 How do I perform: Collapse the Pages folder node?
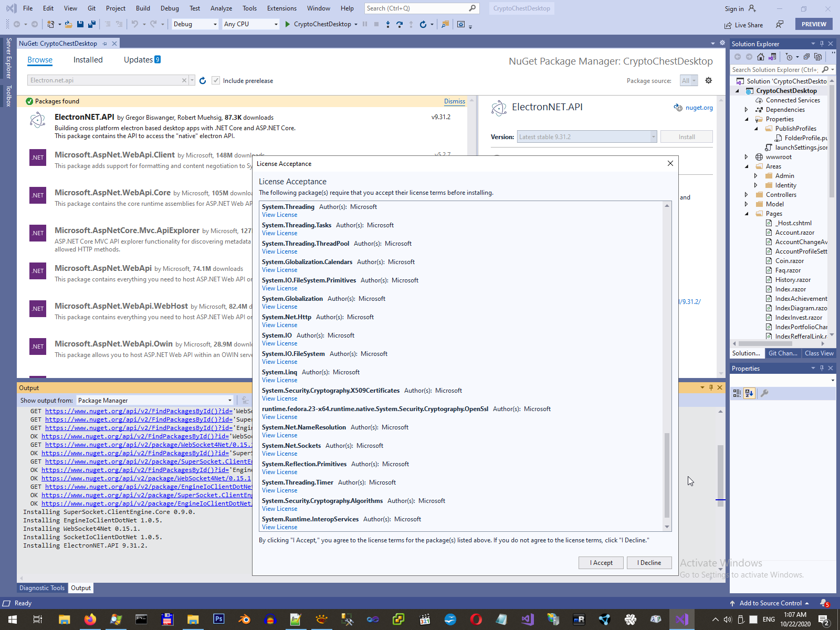pyautogui.click(x=746, y=214)
